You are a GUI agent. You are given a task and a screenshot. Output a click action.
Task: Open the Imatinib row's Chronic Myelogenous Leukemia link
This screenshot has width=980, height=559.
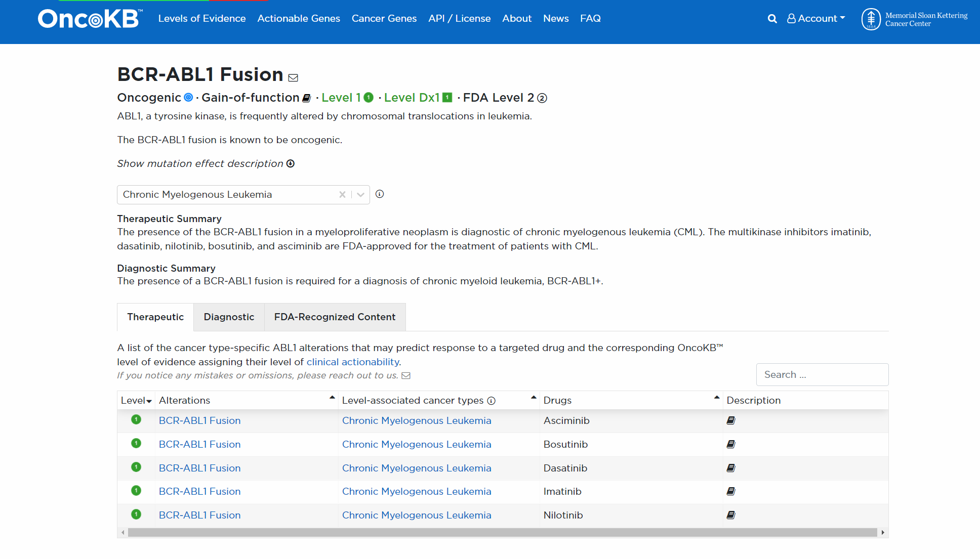(416, 491)
